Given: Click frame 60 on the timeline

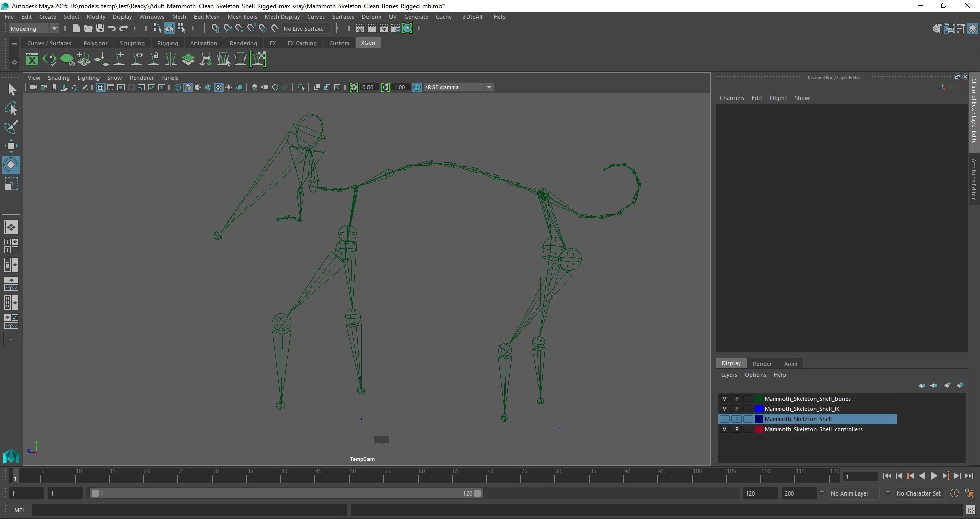Looking at the screenshot, I should 421,476.
